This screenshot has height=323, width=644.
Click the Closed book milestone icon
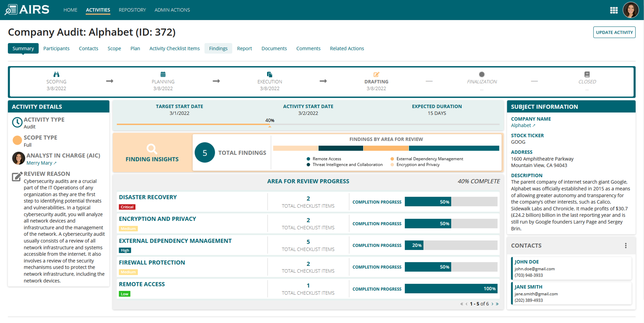point(587,74)
